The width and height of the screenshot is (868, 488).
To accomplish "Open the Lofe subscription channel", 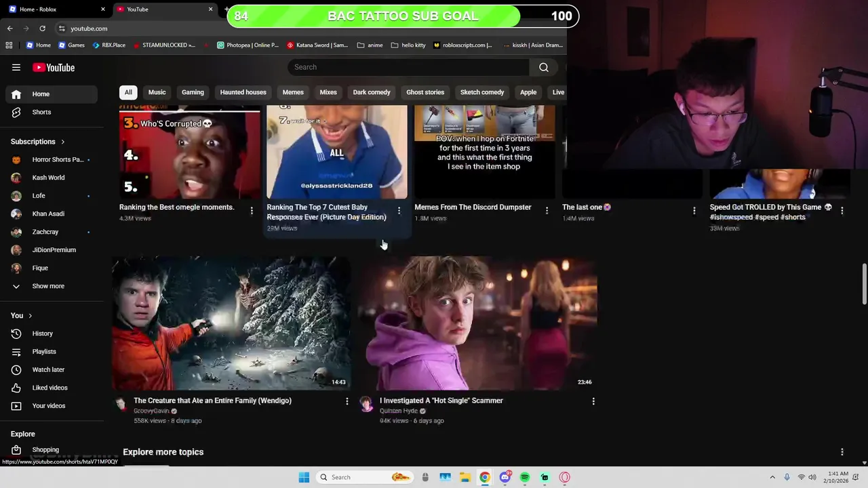I will 52,196.
